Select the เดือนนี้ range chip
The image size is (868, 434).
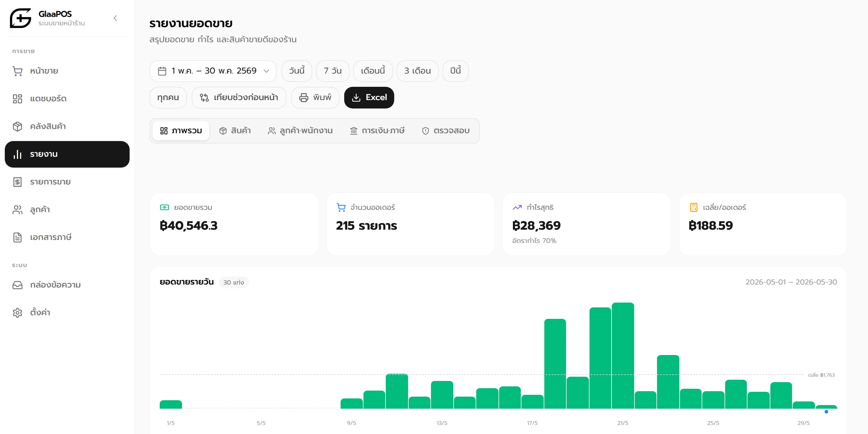pyautogui.click(x=373, y=71)
